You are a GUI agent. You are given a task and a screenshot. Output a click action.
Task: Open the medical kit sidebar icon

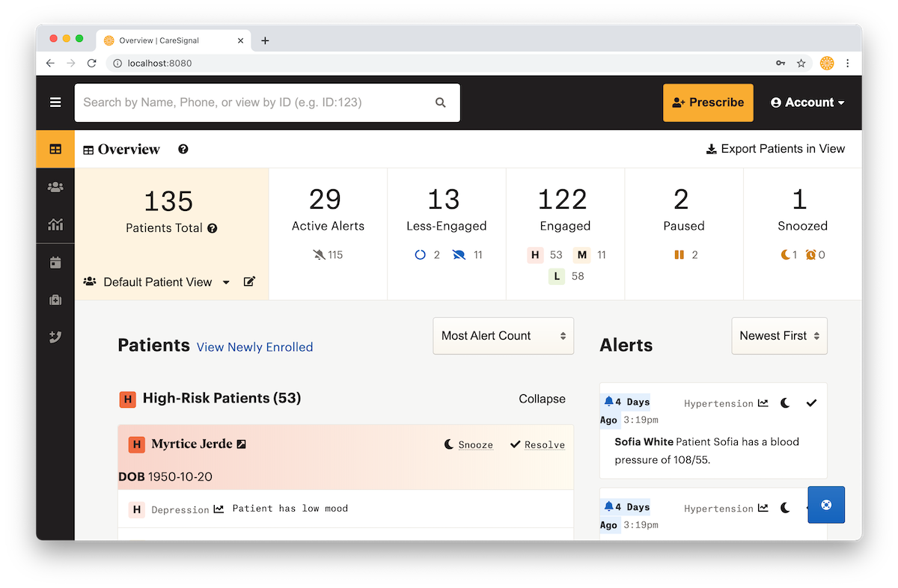click(55, 300)
